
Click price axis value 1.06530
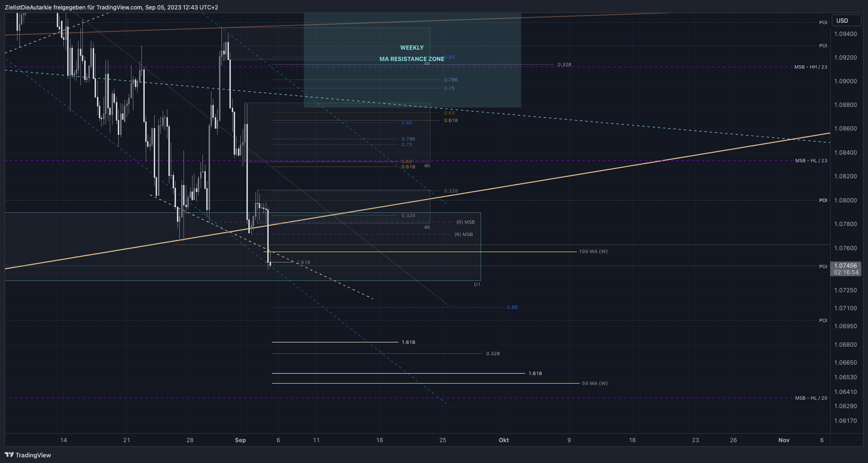click(x=846, y=377)
